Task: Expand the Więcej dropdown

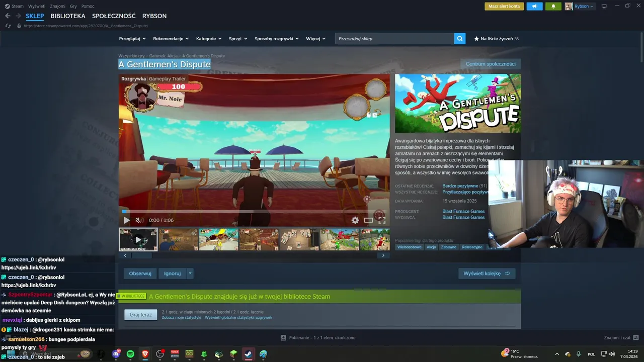Action: tap(315, 39)
